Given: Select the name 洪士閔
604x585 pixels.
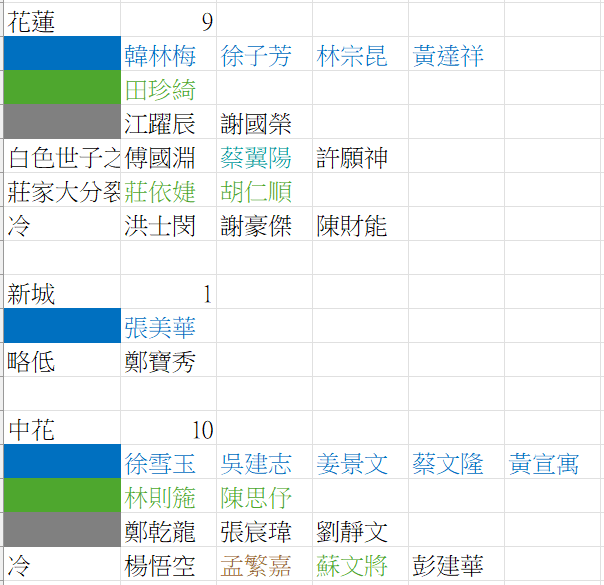Looking at the screenshot, I should pyautogui.click(x=160, y=226).
